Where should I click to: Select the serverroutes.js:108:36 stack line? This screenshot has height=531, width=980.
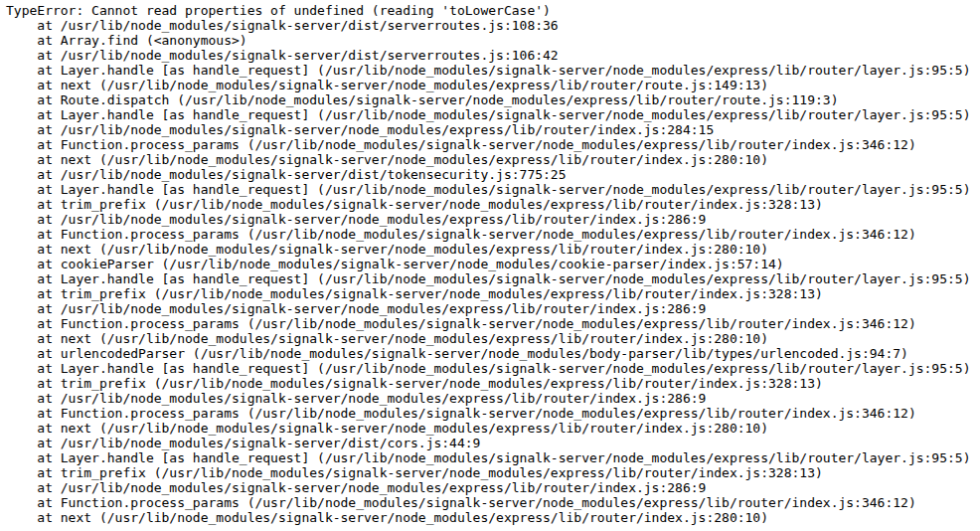click(x=297, y=26)
